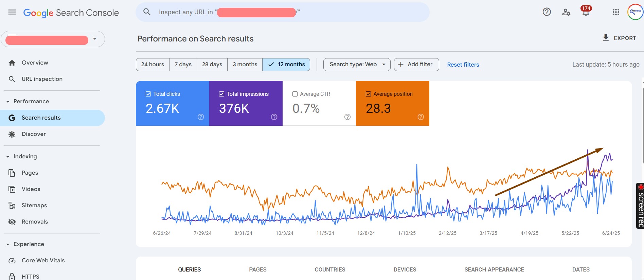Open the property selector dropdown arrow
Screen dimensions: 644x280
(x=95, y=39)
